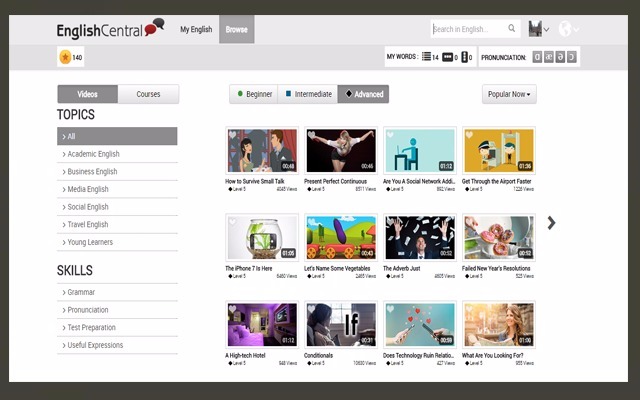Open the user profile avatar menu
Viewport: 640px width, 400px height.
pos(538,29)
